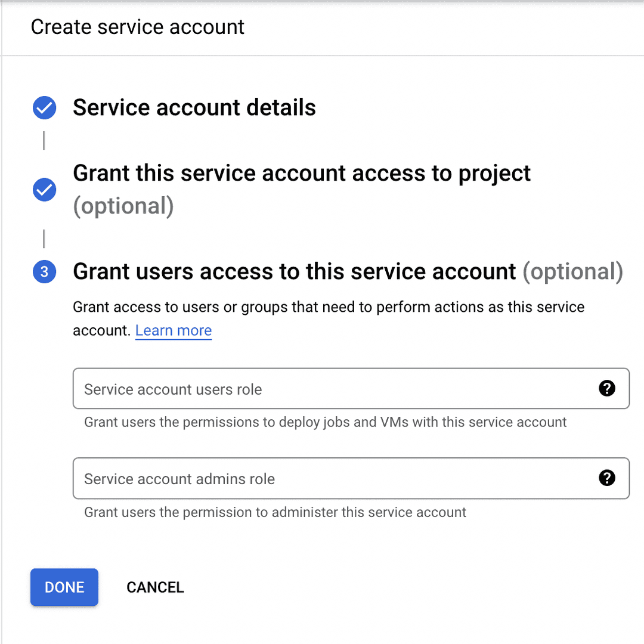Click the DONE button
The image size is (644, 644).
click(64, 587)
